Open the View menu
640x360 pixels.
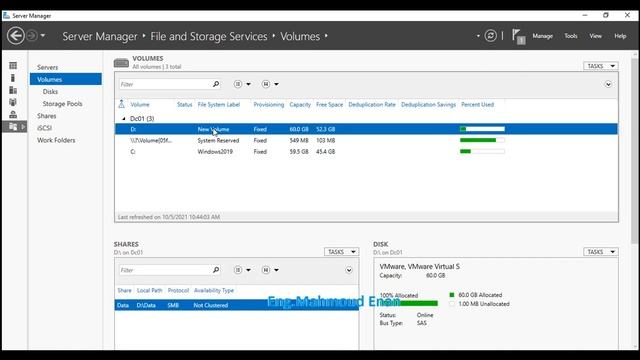595,36
